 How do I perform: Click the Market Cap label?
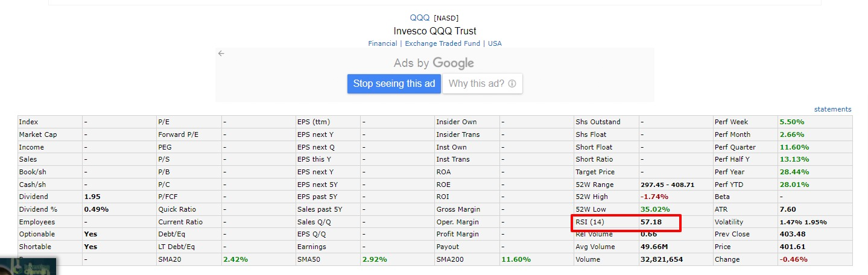coord(38,134)
